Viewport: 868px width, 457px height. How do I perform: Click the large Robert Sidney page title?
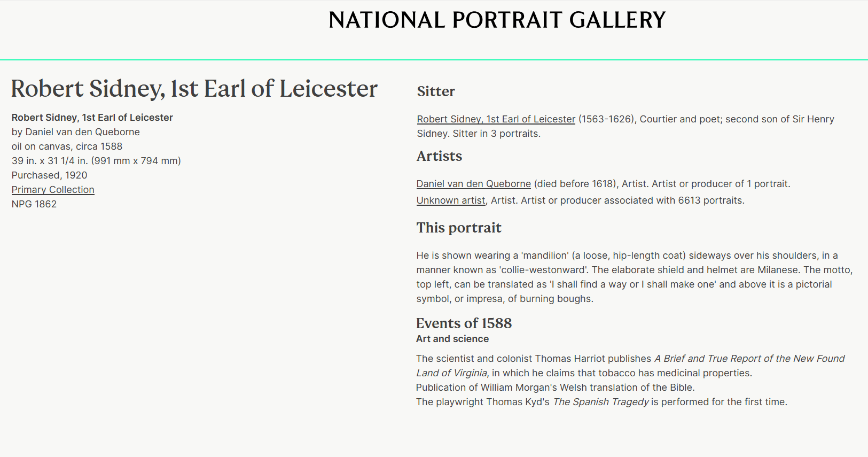click(x=194, y=89)
